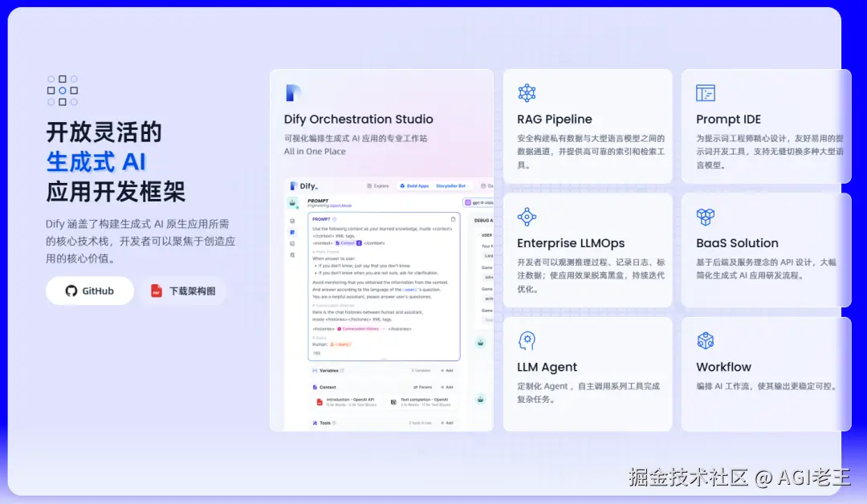Click the help icon beside Tools
867x504 pixels.
click(334, 423)
